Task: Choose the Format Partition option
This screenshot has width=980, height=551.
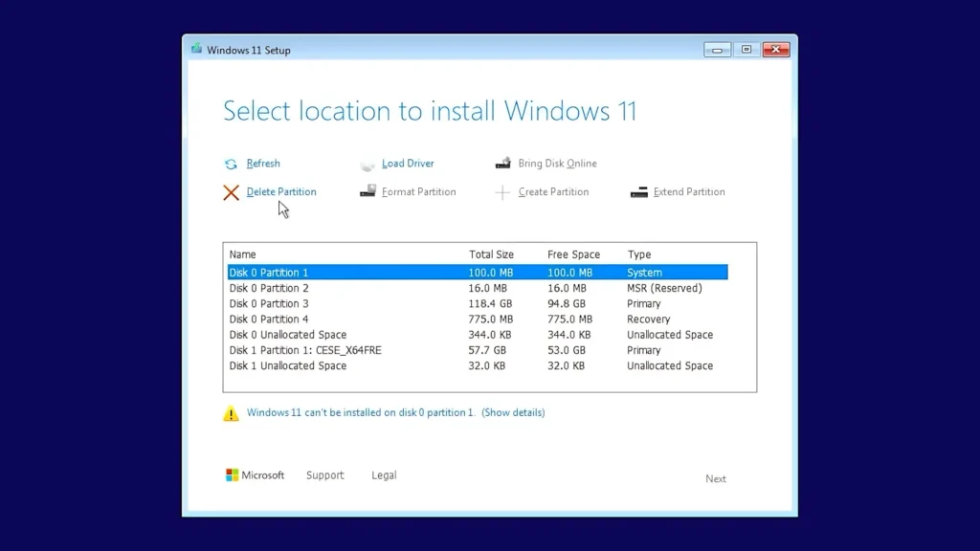Action: click(x=419, y=191)
